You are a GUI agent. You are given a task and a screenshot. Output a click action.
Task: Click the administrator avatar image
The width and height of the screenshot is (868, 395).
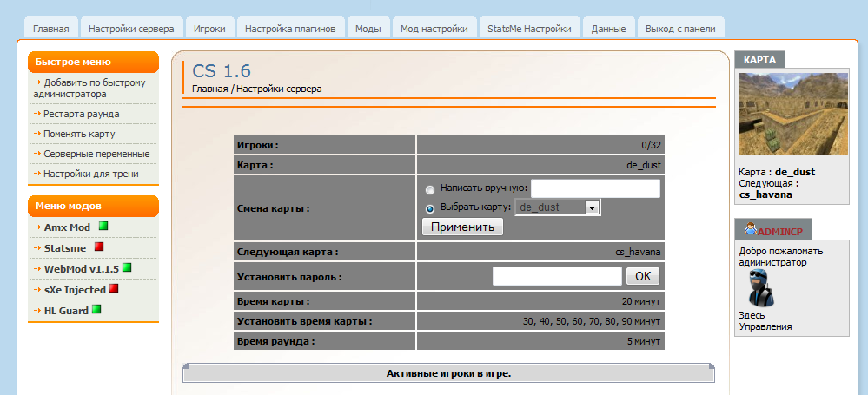tap(761, 288)
